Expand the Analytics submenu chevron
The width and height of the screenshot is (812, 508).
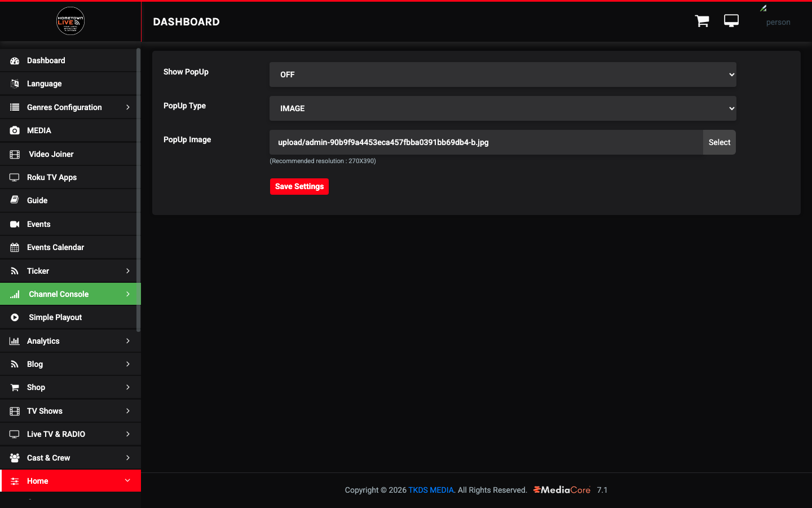pyautogui.click(x=128, y=341)
